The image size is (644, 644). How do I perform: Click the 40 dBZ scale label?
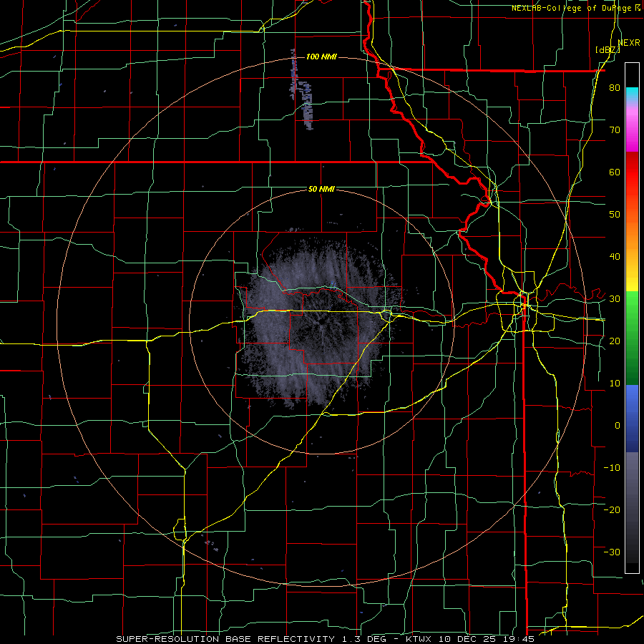[x=615, y=257]
